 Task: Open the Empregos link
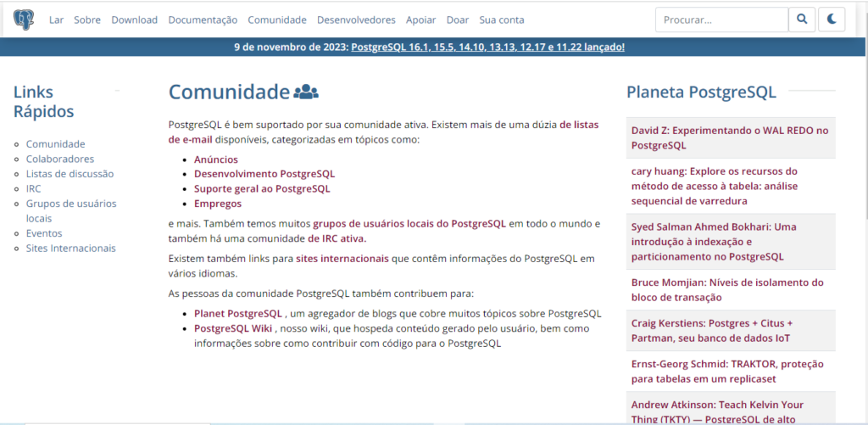point(218,204)
